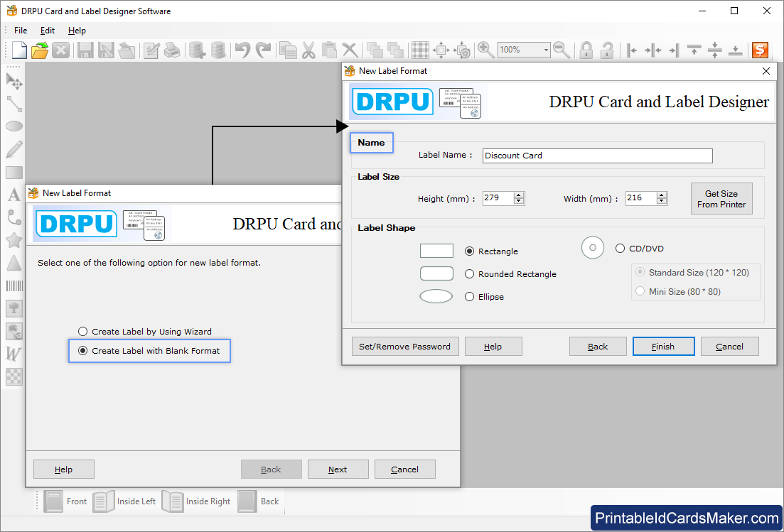Select the Pencil drawing tool
784x532 pixels.
(x=14, y=149)
